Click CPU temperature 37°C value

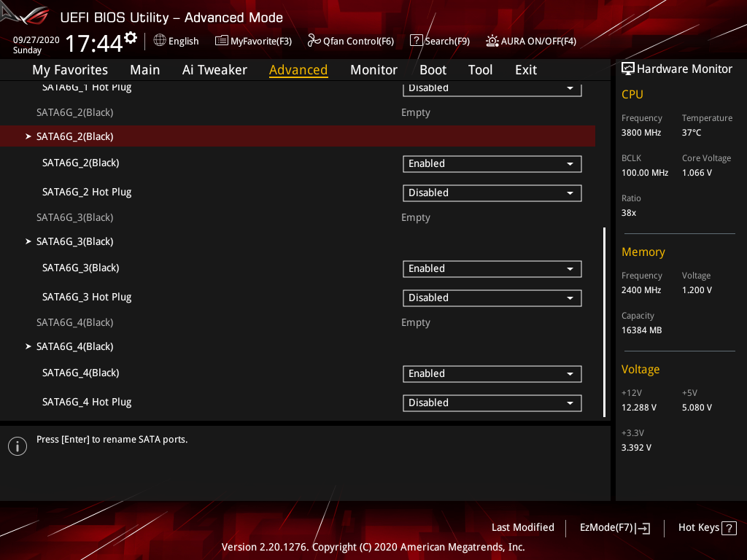[x=692, y=133]
